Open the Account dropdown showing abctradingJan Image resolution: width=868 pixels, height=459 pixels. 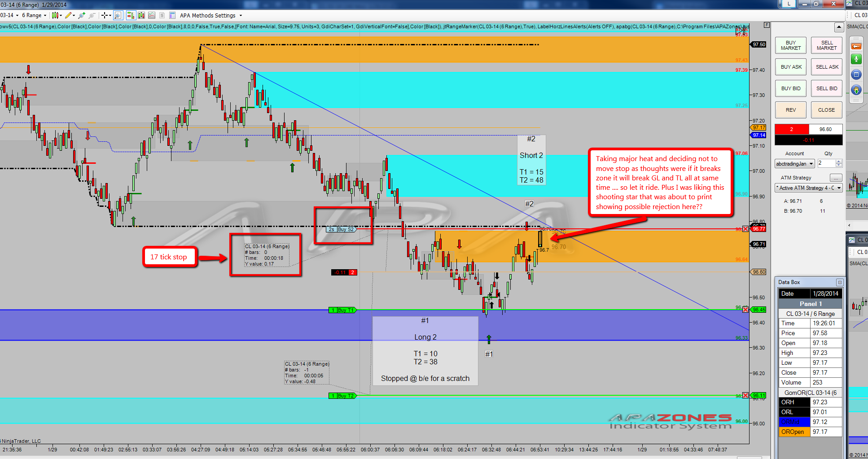click(795, 164)
